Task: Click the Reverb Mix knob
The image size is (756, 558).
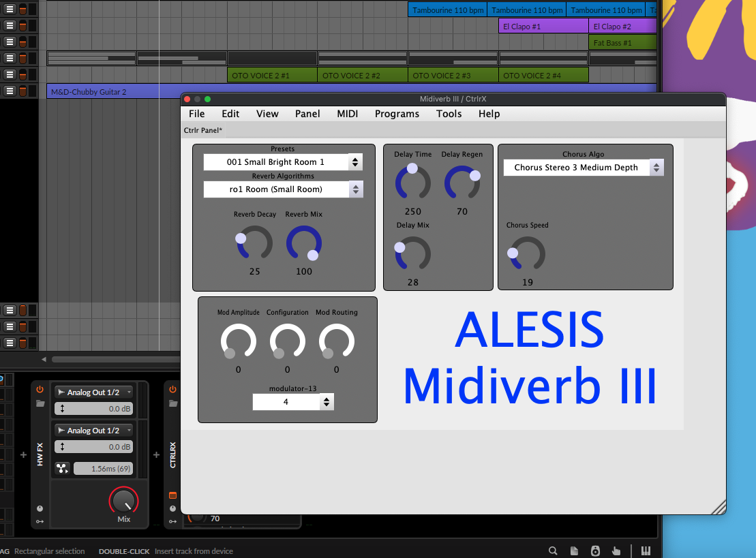Action: (304, 243)
